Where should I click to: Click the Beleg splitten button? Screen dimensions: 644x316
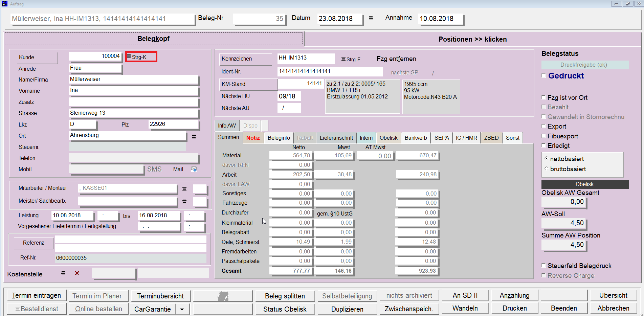click(x=285, y=296)
